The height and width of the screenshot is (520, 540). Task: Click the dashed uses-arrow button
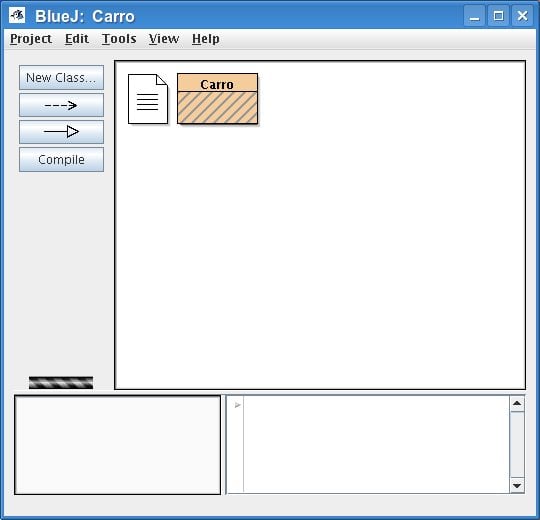[x=61, y=105]
